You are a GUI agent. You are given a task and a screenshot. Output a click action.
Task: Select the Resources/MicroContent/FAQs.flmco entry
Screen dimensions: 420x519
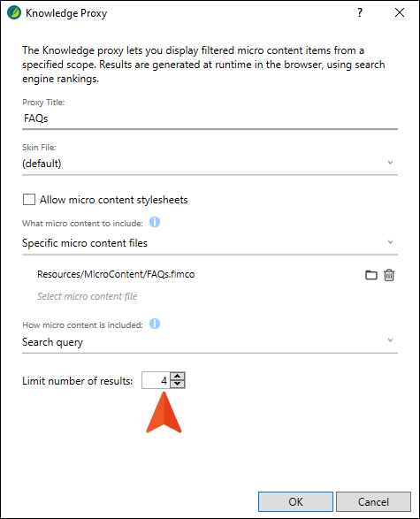(116, 274)
